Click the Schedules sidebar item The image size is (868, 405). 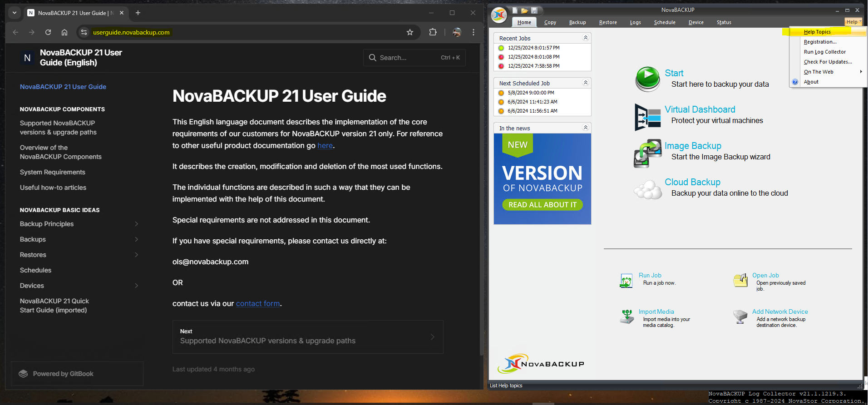coord(35,270)
